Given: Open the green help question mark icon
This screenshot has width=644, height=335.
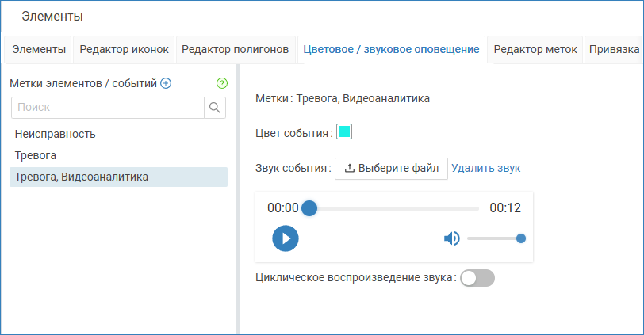Looking at the screenshot, I should [x=222, y=83].
